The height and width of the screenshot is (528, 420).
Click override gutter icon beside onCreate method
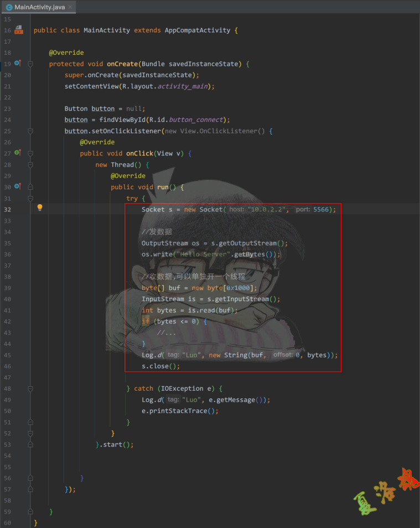[18, 64]
